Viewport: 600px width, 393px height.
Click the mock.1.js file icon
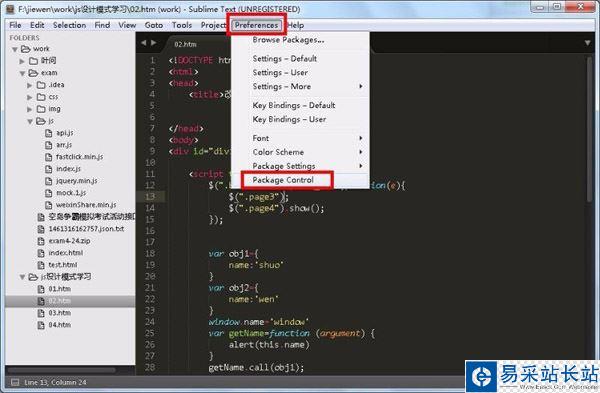49,193
